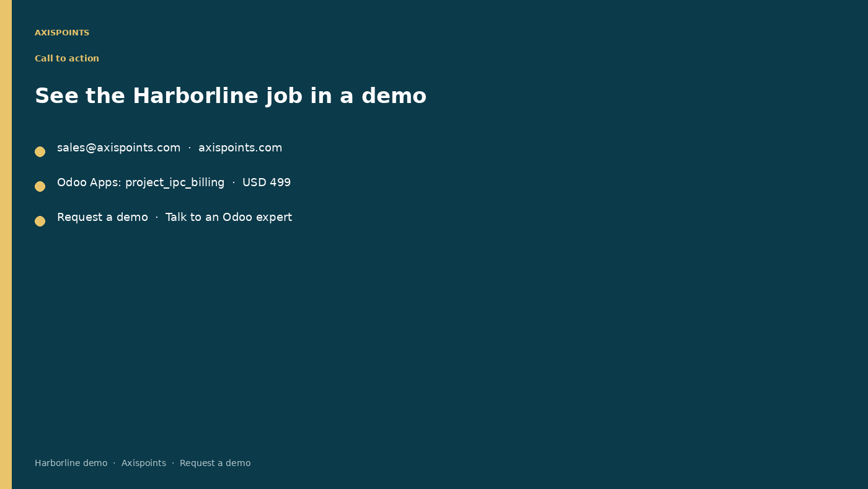
Task: Click the footer 'Request a demo' text
Action: click(x=215, y=463)
